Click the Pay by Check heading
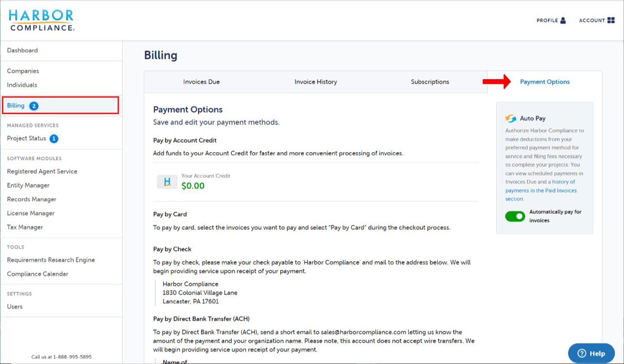624x364 pixels. coord(172,249)
